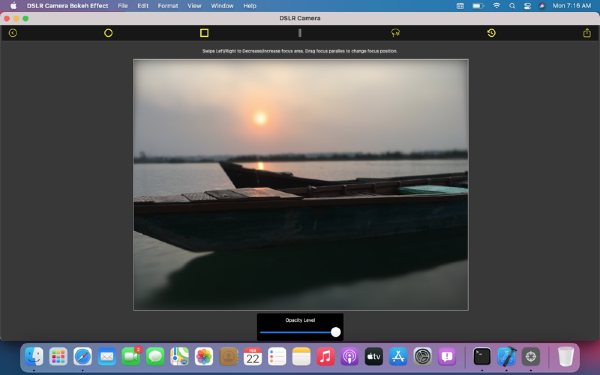Image resolution: width=600 pixels, height=375 pixels.
Task: Open the Format menu
Action: pyautogui.click(x=168, y=6)
